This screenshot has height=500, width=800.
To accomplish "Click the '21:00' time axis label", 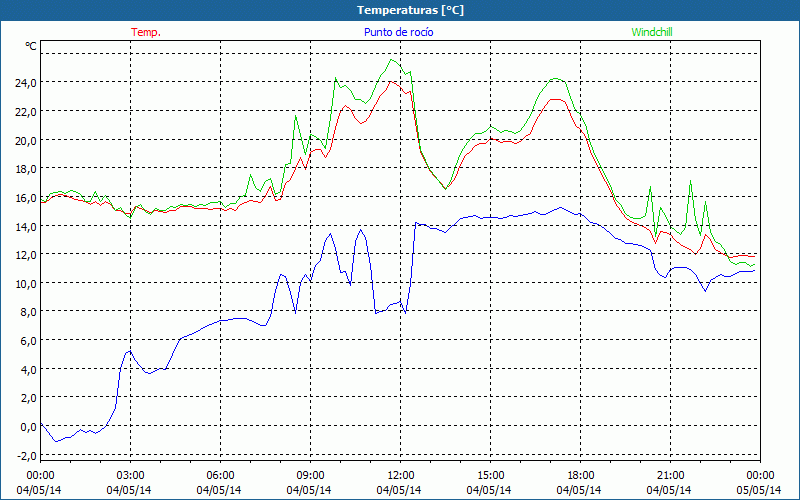I will tap(670, 476).
